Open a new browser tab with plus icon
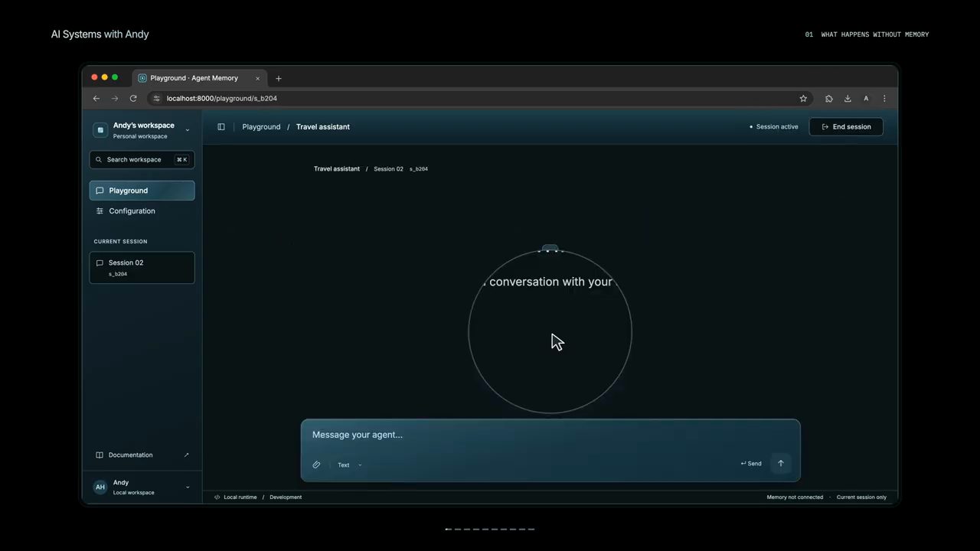The image size is (980, 551). [279, 78]
